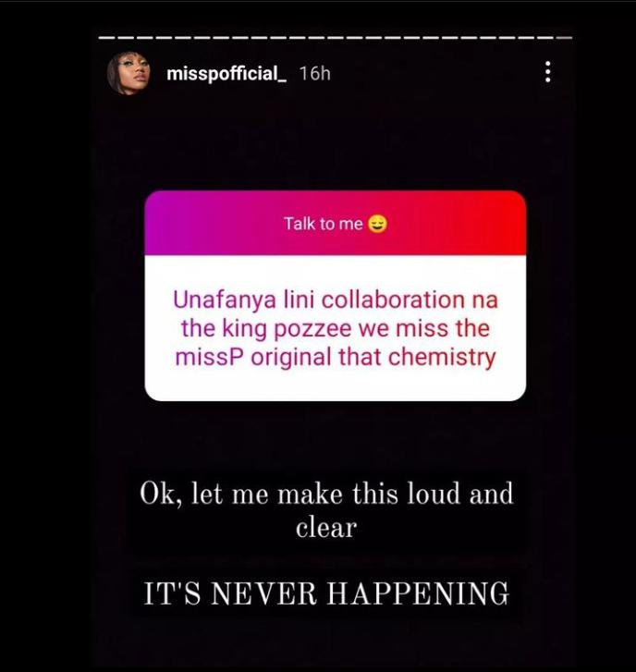Click the 16h story timestamp
The image size is (636, 672).
[x=314, y=74]
